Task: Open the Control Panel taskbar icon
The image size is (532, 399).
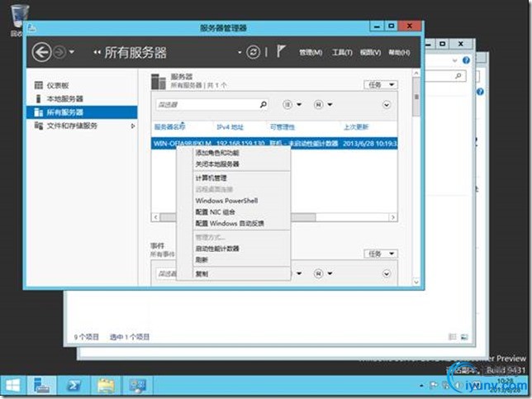Action: (x=138, y=386)
